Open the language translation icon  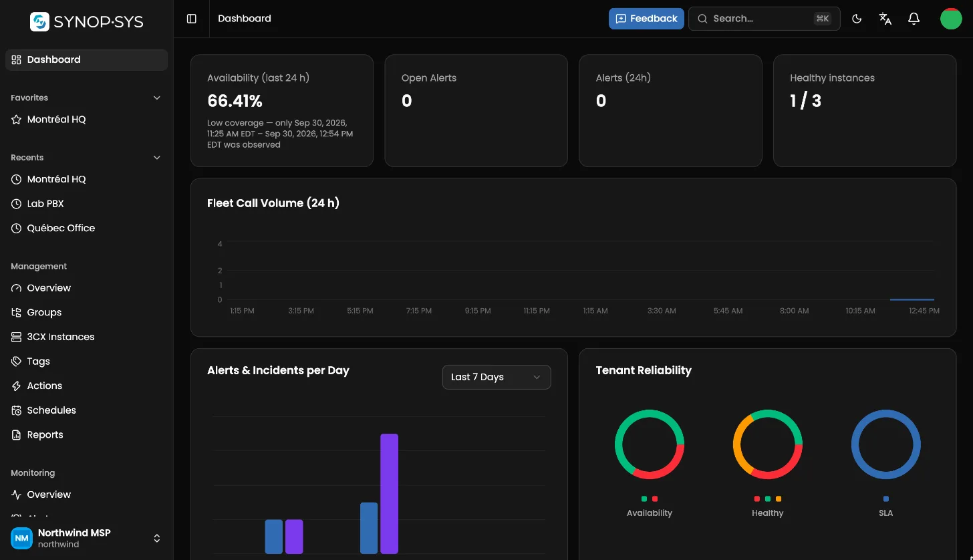[x=885, y=19]
